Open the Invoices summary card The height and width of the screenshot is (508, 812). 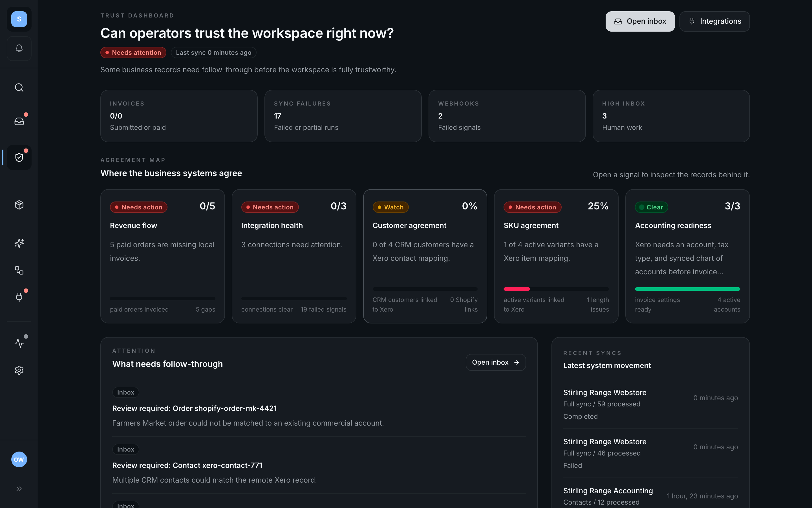(179, 116)
